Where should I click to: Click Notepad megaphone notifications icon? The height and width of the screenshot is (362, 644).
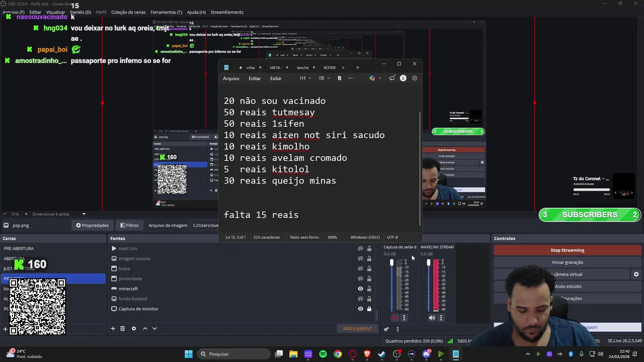click(x=392, y=78)
